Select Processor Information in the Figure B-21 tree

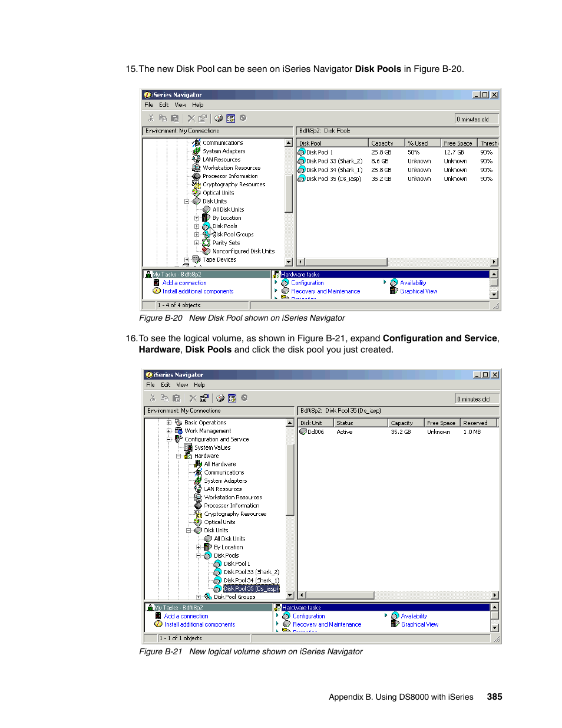click(x=232, y=506)
